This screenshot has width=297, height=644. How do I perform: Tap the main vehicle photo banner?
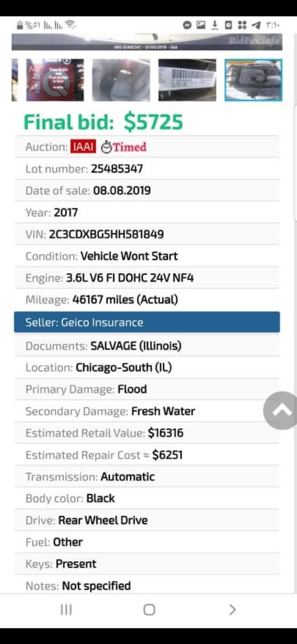point(147,42)
